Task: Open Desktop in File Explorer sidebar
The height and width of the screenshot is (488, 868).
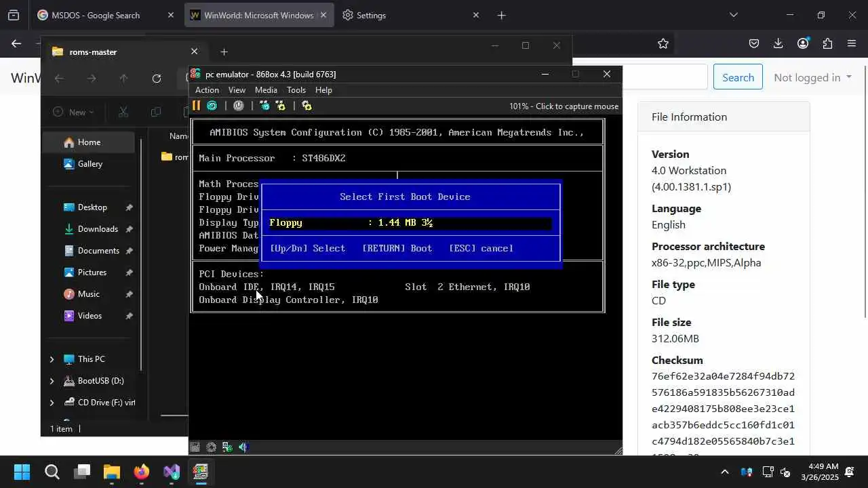Action: coord(88,207)
